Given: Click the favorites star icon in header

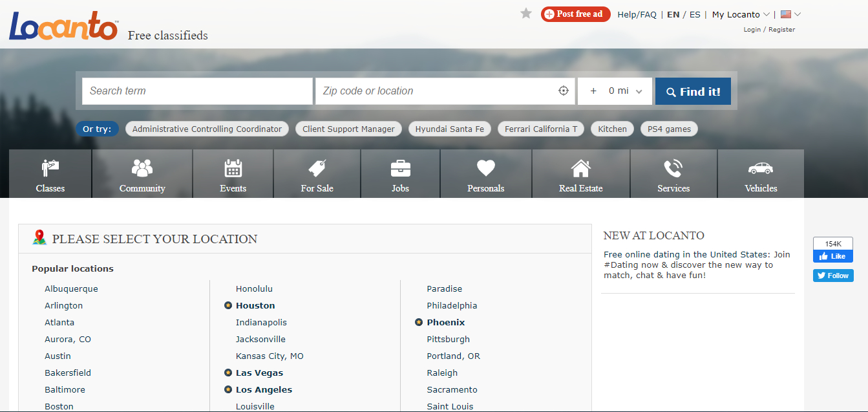Looking at the screenshot, I should point(526,14).
